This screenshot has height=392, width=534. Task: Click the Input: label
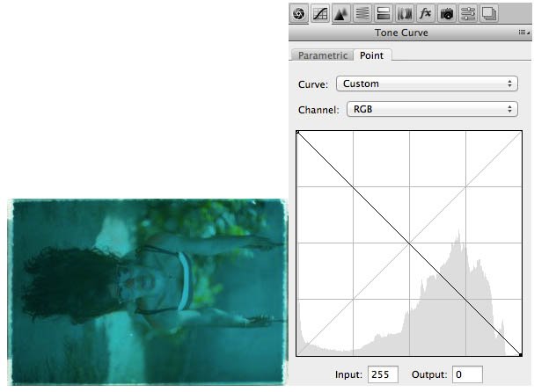(x=348, y=374)
